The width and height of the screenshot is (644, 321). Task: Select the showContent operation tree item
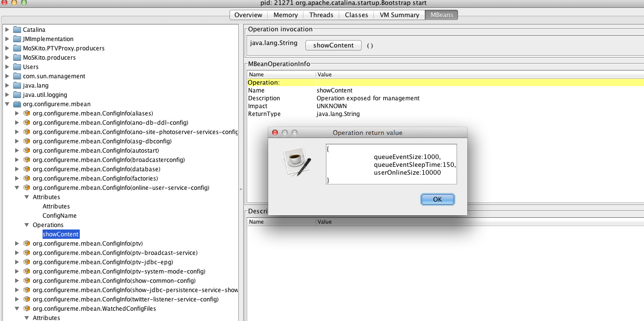[61, 234]
